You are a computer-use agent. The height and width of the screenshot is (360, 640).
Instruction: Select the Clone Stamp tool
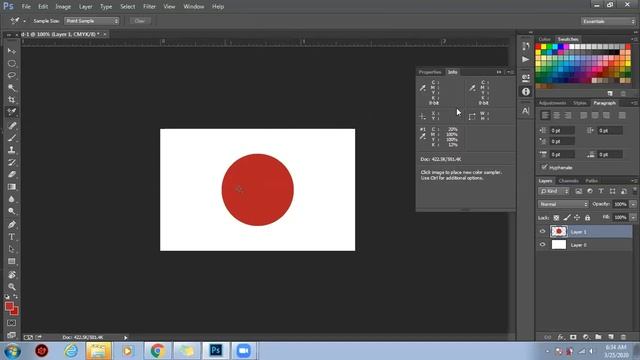(x=11, y=150)
